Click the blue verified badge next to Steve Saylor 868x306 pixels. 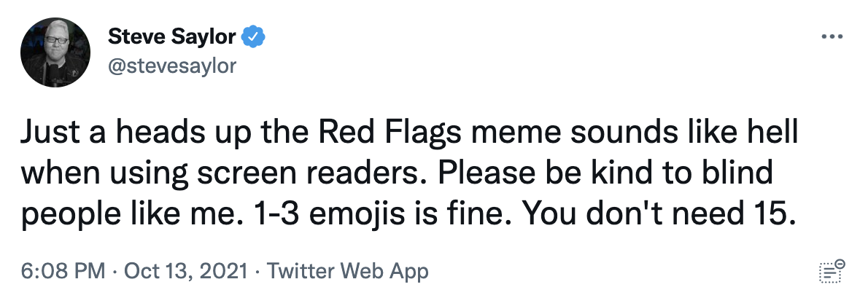255,37
